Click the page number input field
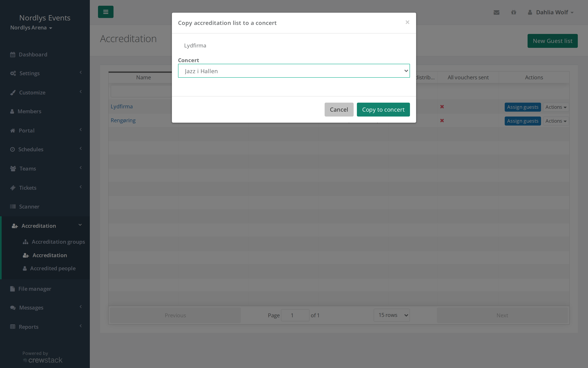The width and height of the screenshot is (588, 368). pyautogui.click(x=295, y=315)
